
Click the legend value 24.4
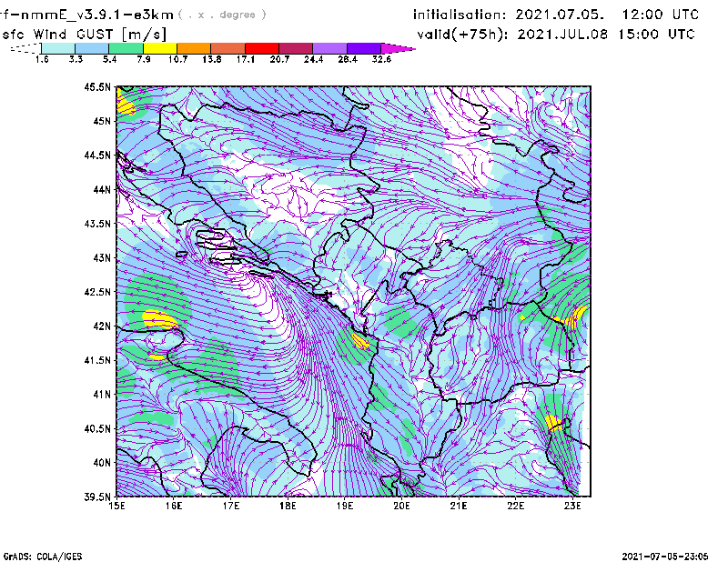click(x=313, y=59)
